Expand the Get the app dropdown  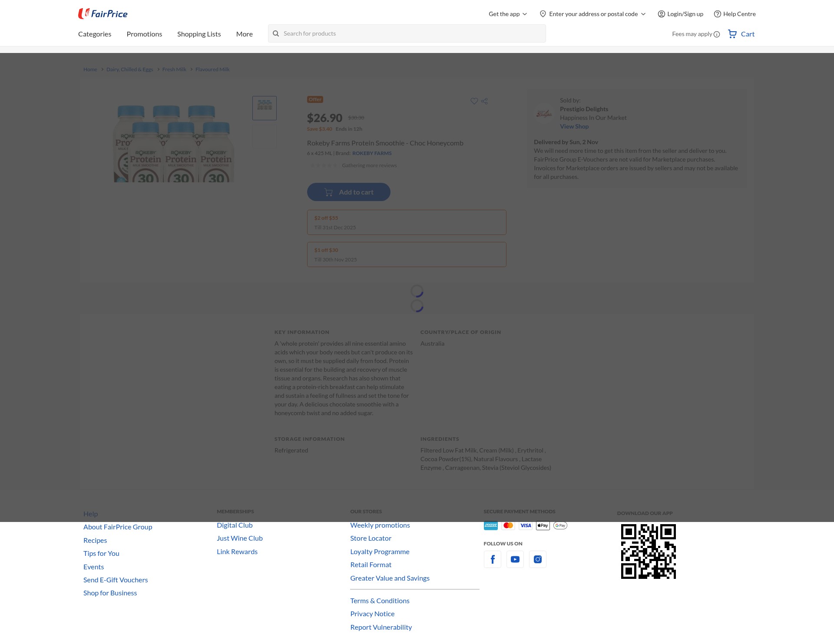pyautogui.click(x=508, y=14)
